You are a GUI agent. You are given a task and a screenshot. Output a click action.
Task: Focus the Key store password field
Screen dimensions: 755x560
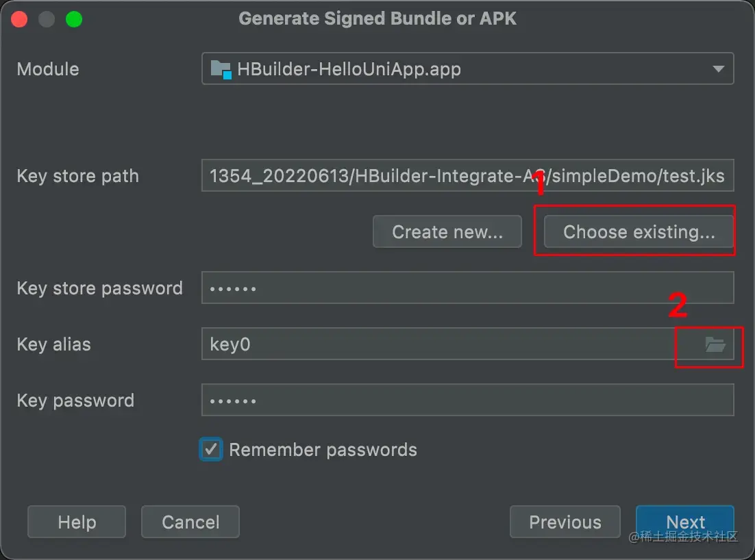pos(467,288)
